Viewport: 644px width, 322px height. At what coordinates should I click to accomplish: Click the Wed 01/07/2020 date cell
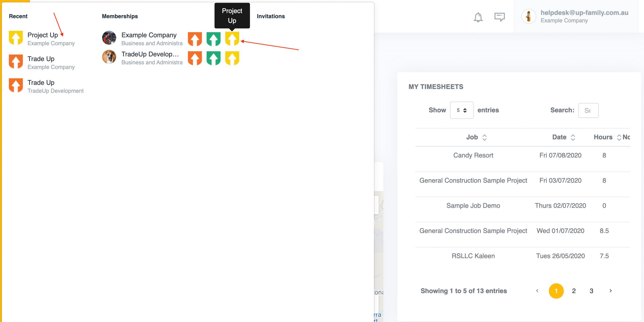coord(560,231)
